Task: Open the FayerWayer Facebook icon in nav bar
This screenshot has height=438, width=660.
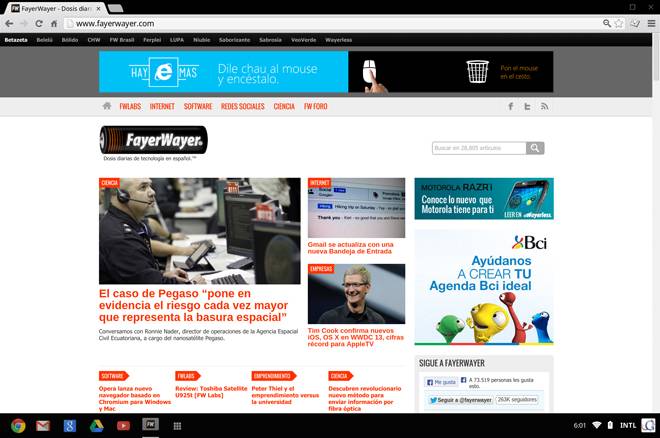Action: click(x=511, y=106)
